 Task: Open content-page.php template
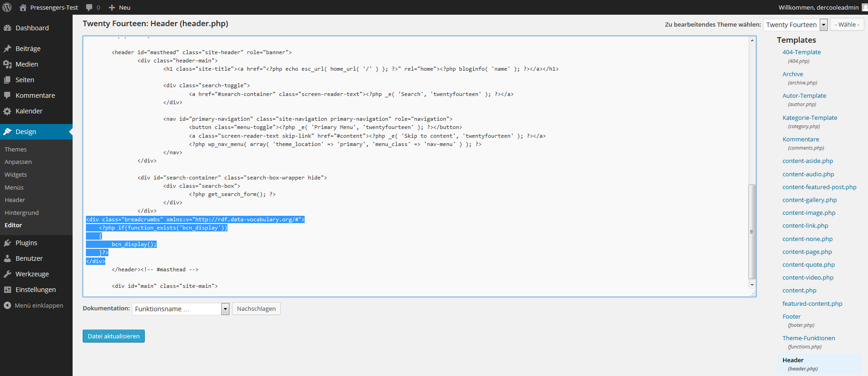[807, 252]
